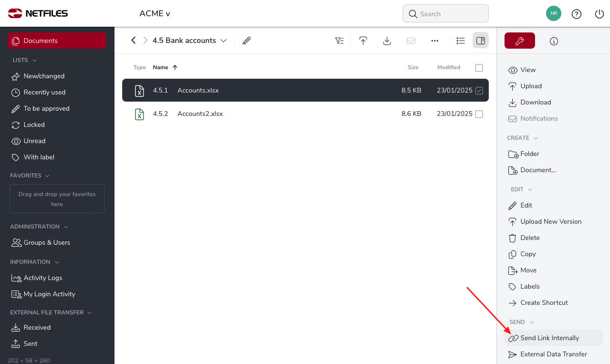Open the 4.5 Bank accounts folder dropdown
The height and width of the screenshot is (364, 610).
click(189, 41)
